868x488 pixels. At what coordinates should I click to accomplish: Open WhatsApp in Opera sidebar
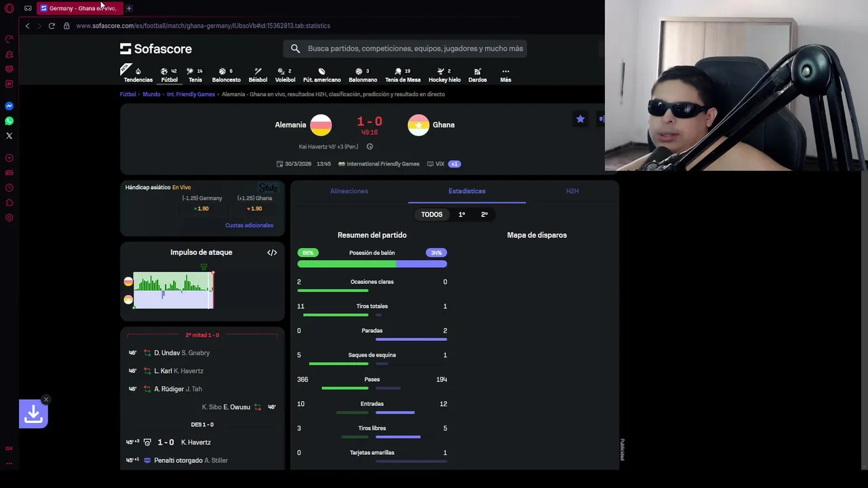(x=9, y=121)
